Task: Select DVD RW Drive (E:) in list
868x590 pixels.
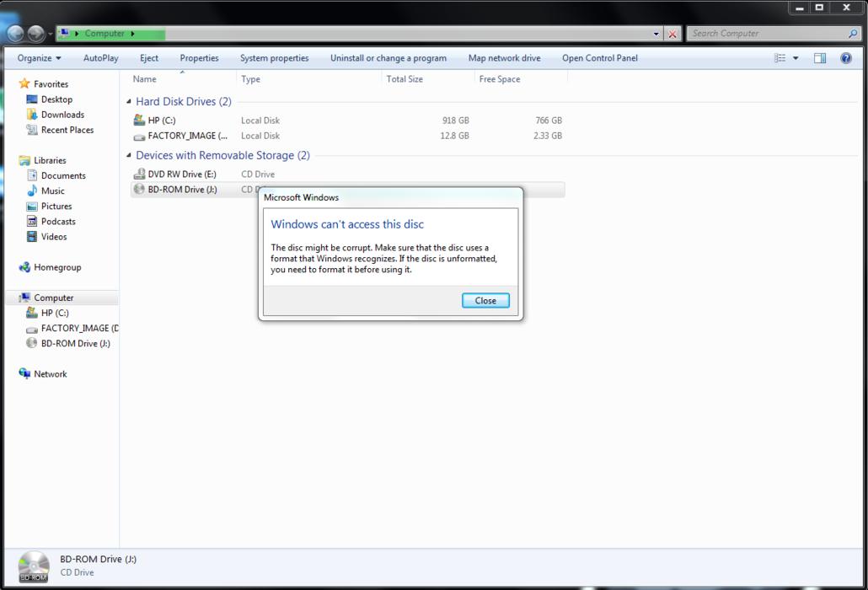Action: 181,174
